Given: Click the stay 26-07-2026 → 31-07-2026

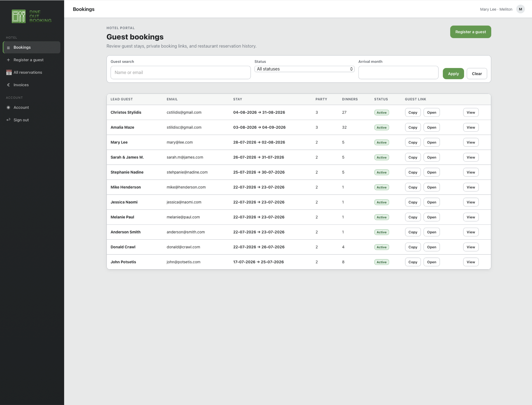Looking at the screenshot, I should click(x=258, y=157).
